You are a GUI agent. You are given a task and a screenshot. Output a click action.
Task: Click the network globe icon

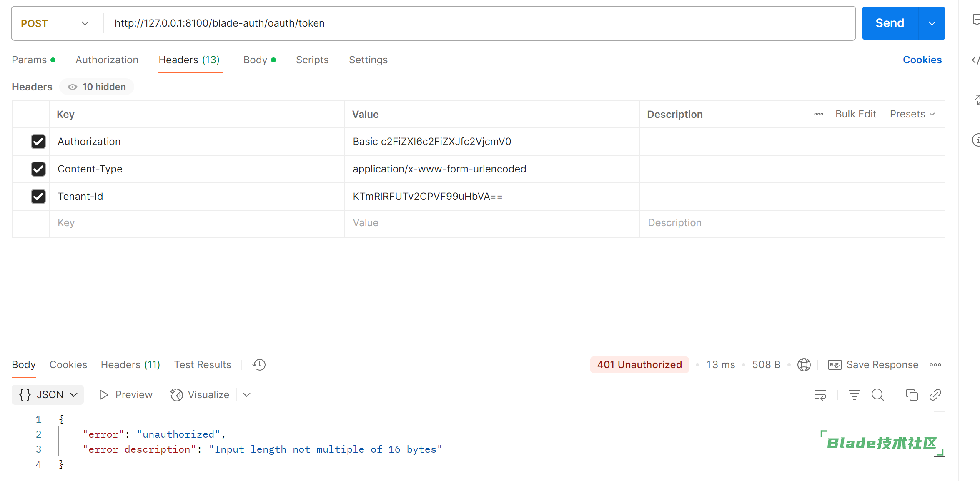click(x=804, y=365)
